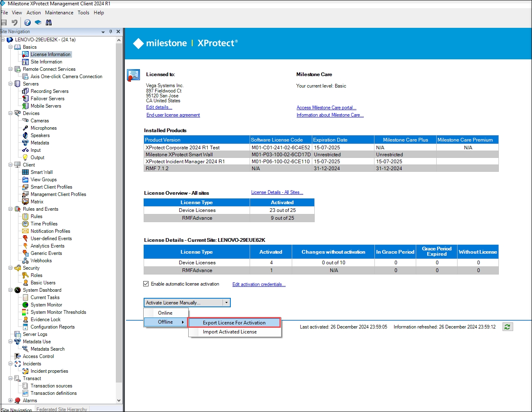Open License Details - All Sites link

click(277, 192)
